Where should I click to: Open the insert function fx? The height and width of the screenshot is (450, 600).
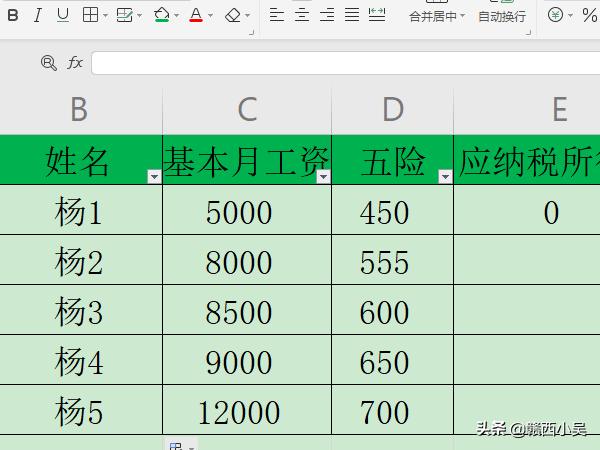[75, 63]
